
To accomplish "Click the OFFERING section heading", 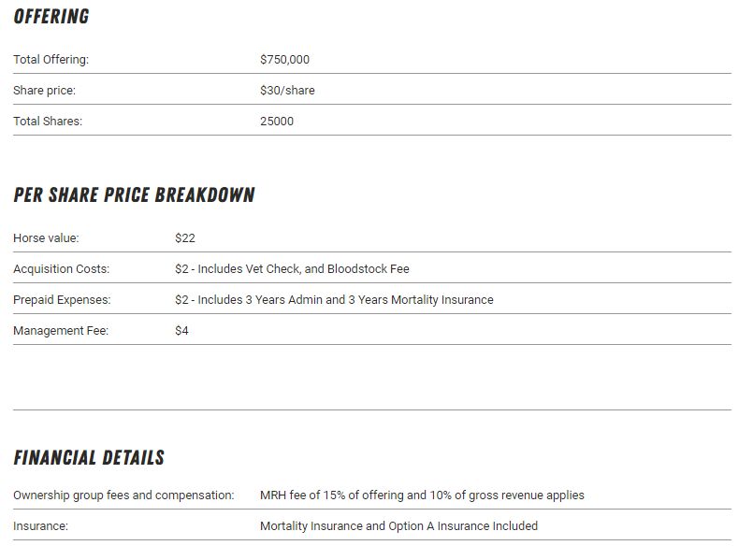I will (51, 17).
